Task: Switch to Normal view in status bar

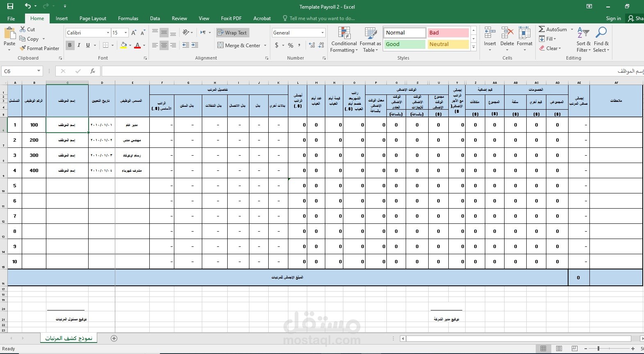Action: click(x=543, y=349)
